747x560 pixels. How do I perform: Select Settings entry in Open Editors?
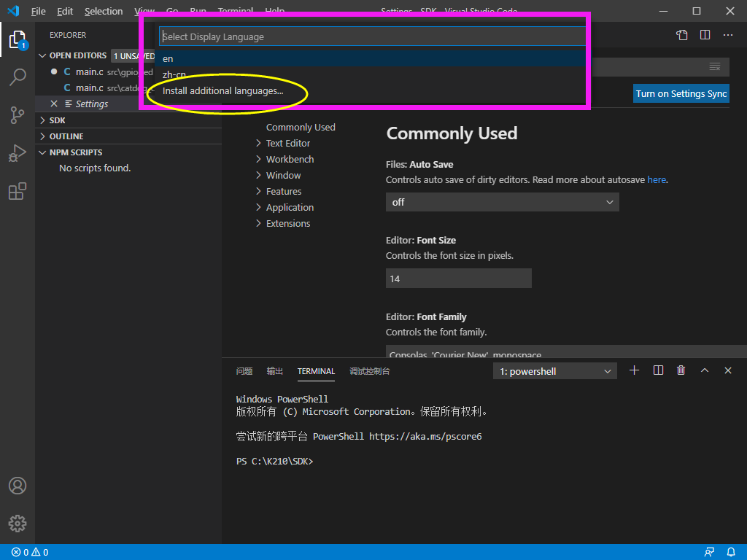pyautogui.click(x=92, y=104)
